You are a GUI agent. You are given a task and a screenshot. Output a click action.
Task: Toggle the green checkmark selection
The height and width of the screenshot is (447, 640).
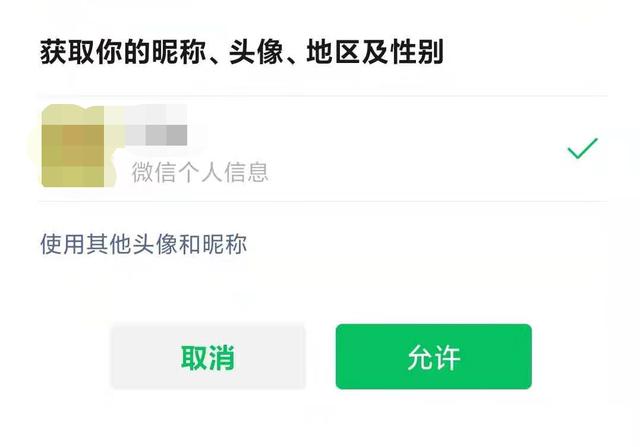pos(582,150)
